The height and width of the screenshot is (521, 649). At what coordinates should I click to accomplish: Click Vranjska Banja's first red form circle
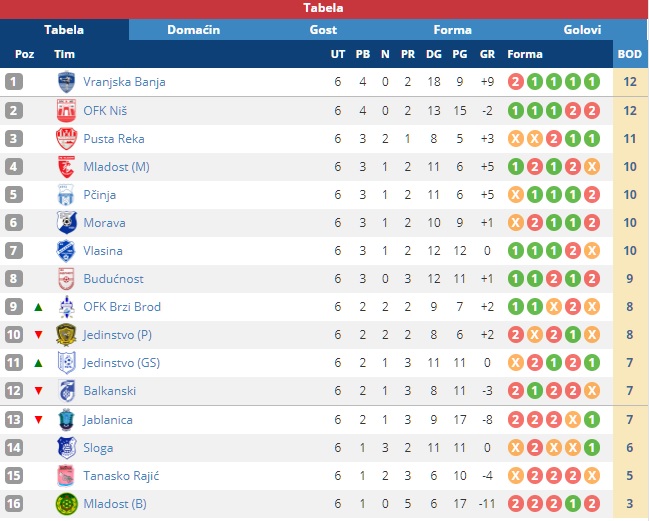(x=516, y=82)
